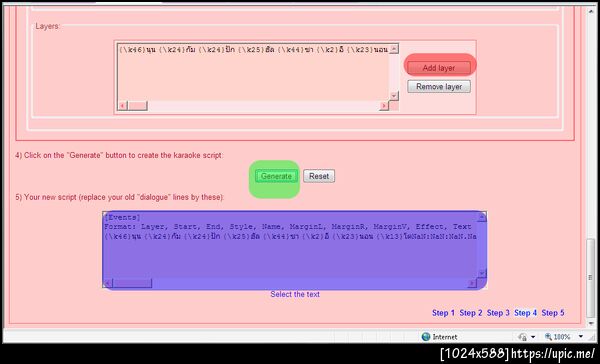Click Layers textarea scroll-right arrow
Screen dimensions: 600x364
pyautogui.click(x=384, y=106)
